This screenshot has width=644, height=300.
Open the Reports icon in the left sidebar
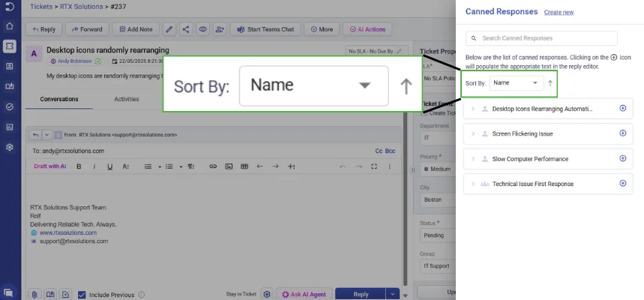(10, 127)
